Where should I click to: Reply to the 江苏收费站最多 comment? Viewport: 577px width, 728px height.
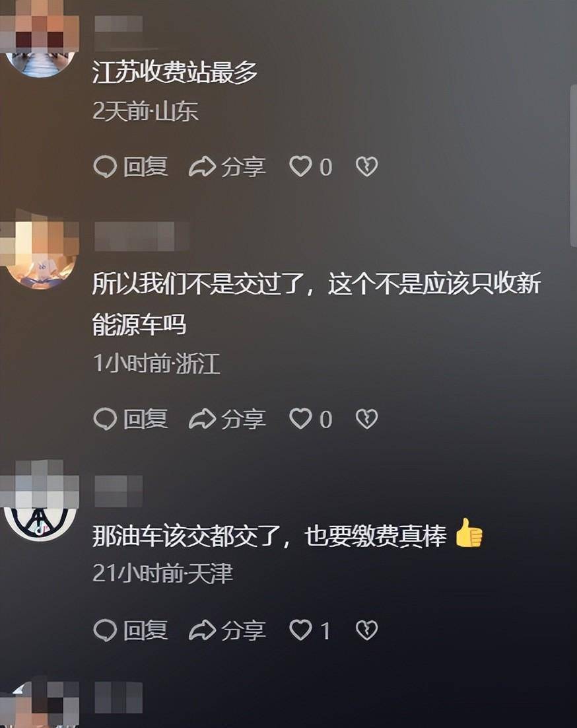pos(130,166)
